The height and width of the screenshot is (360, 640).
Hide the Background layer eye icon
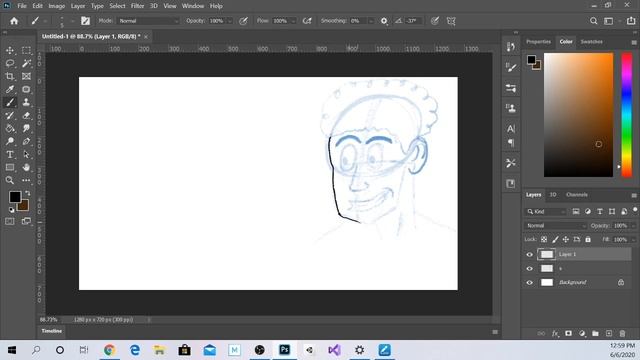click(529, 282)
